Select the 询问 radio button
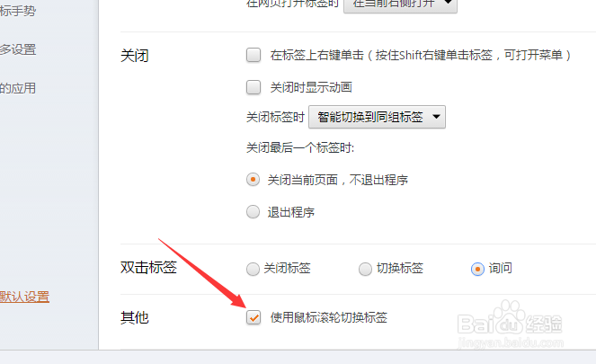Screen dimensions: 596x364 point(477,269)
